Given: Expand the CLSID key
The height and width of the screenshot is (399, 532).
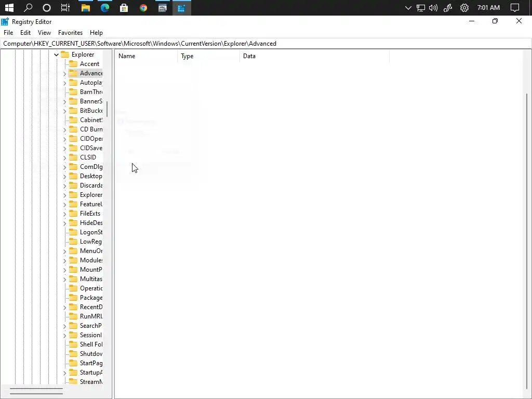Looking at the screenshot, I should click(x=64, y=158).
